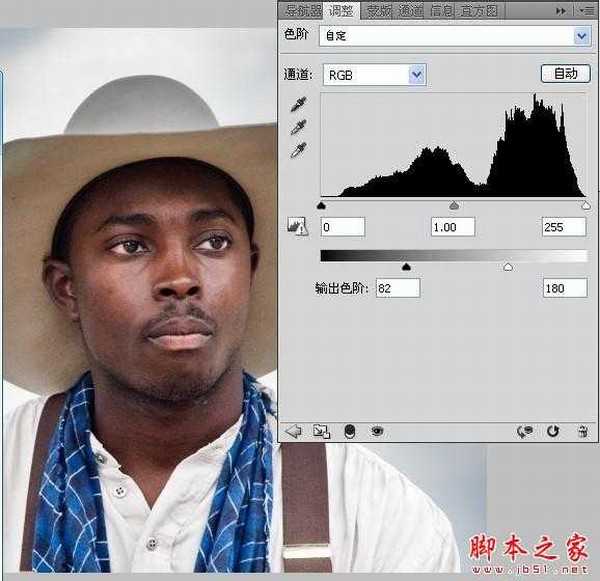Click the output black level slider handle
The image size is (600, 581).
pos(405,267)
